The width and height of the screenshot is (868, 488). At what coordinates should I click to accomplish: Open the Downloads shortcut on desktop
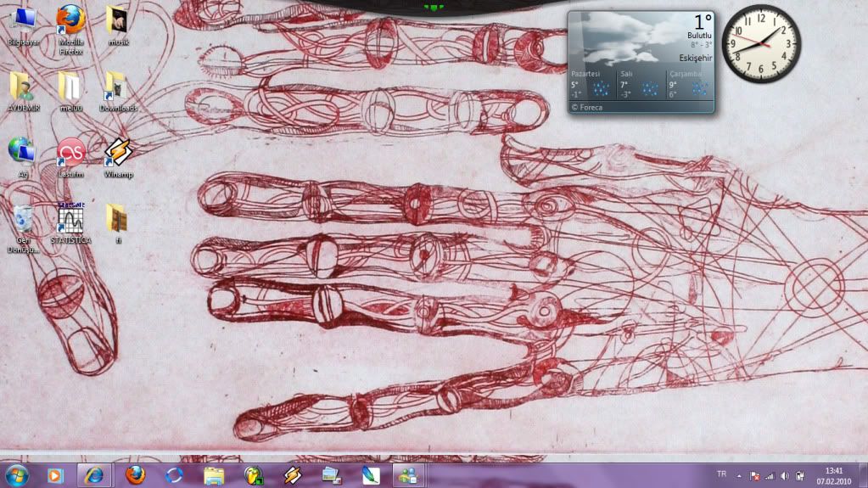[x=118, y=92]
